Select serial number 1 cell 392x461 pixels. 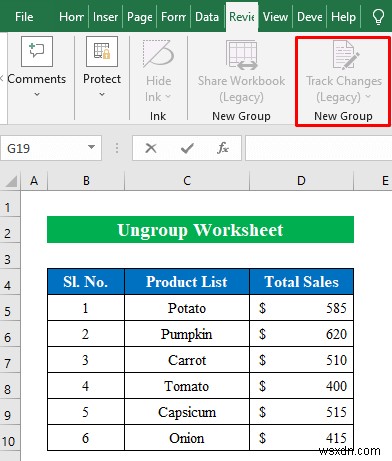point(86,308)
